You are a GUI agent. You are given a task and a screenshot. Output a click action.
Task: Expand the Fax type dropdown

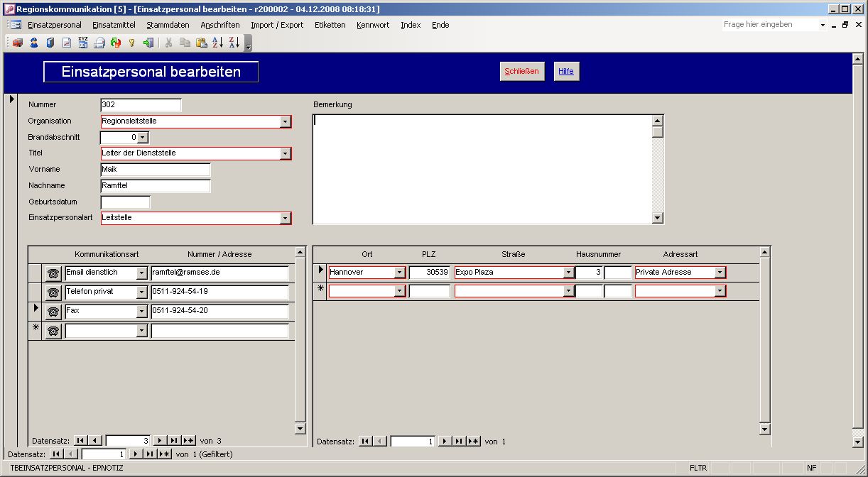click(x=142, y=312)
